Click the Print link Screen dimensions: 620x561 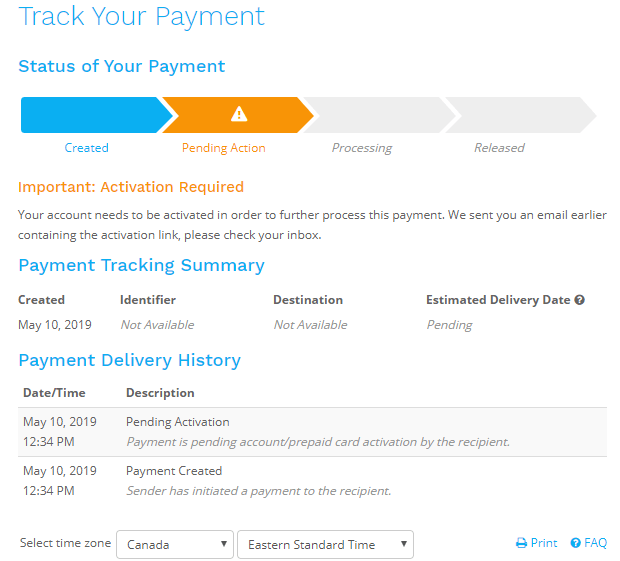click(x=544, y=543)
